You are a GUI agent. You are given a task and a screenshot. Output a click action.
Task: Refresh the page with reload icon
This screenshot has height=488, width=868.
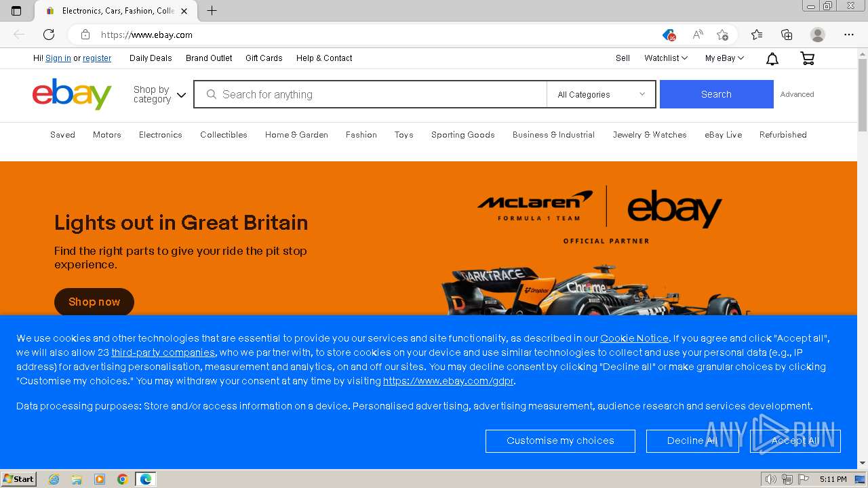coord(49,35)
